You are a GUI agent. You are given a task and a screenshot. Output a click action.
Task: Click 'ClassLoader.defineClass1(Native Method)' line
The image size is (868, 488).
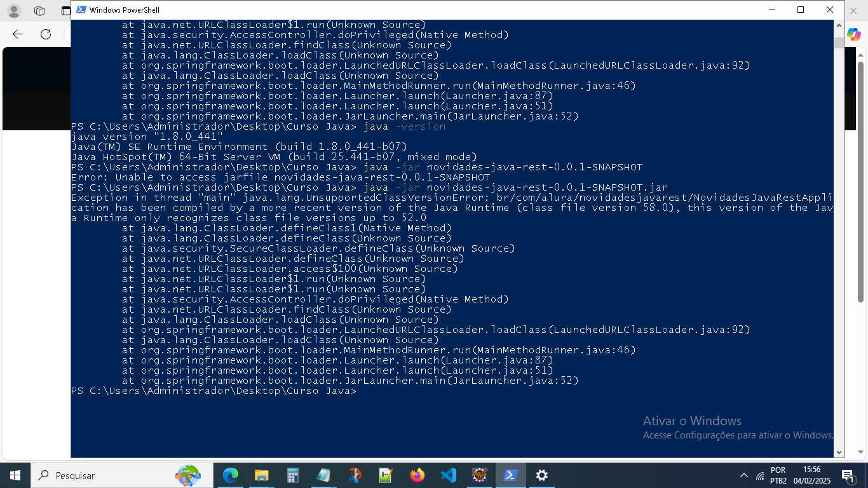[x=287, y=228]
